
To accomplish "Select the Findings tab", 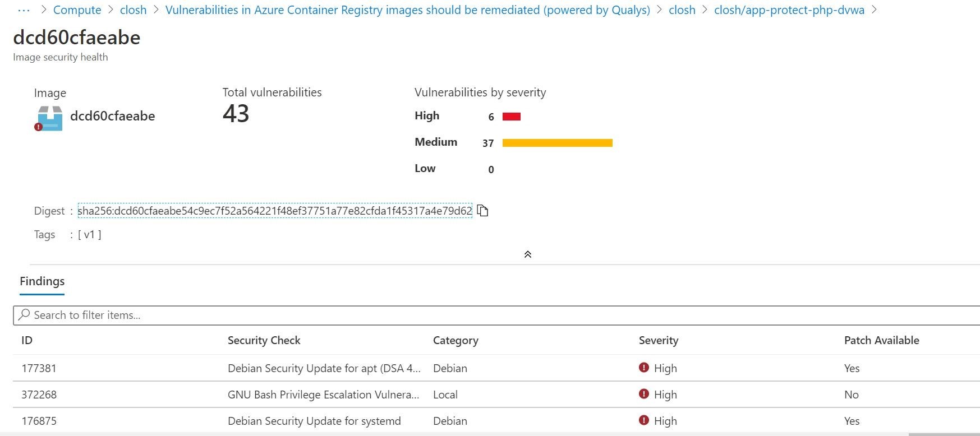I will tap(42, 281).
